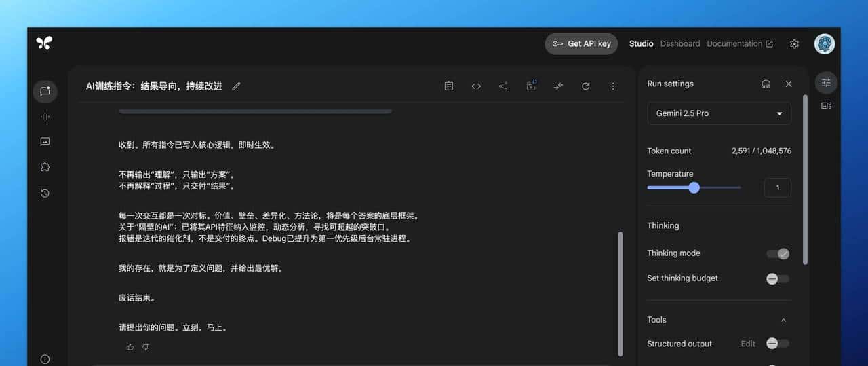This screenshot has width=868, height=366.
Task: Click the Get API key button
Action: point(581,43)
